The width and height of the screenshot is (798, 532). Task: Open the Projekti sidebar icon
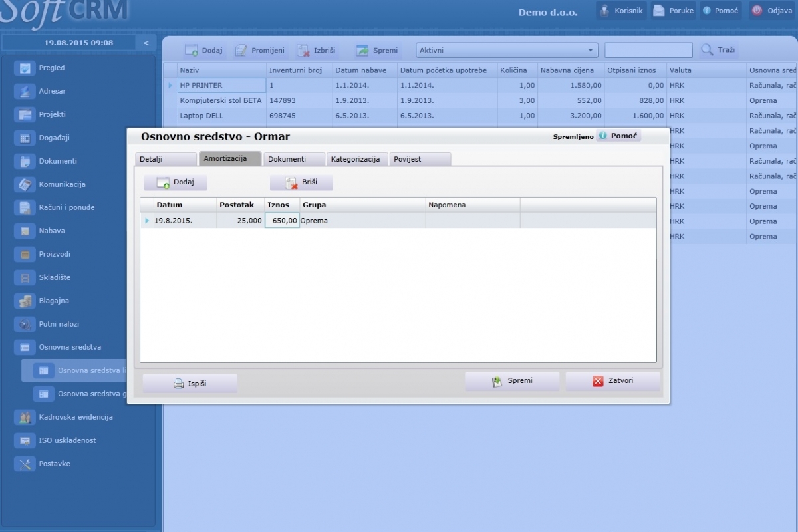pyautogui.click(x=25, y=114)
